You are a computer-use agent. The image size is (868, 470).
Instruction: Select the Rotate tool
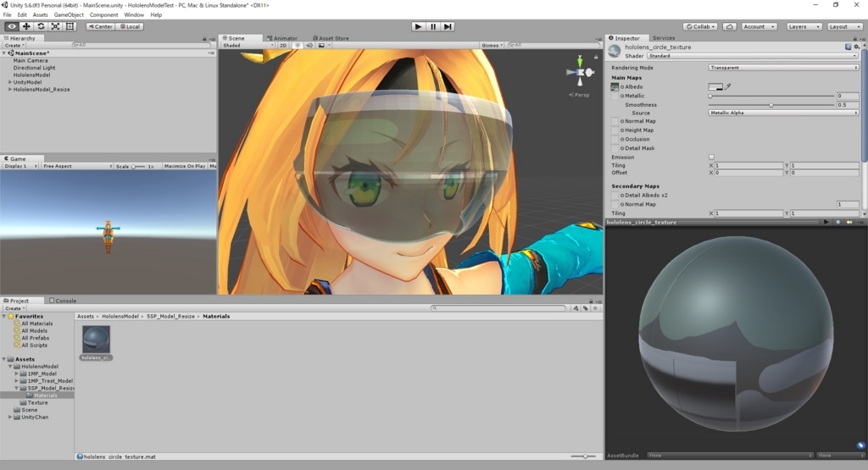click(x=41, y=26)
